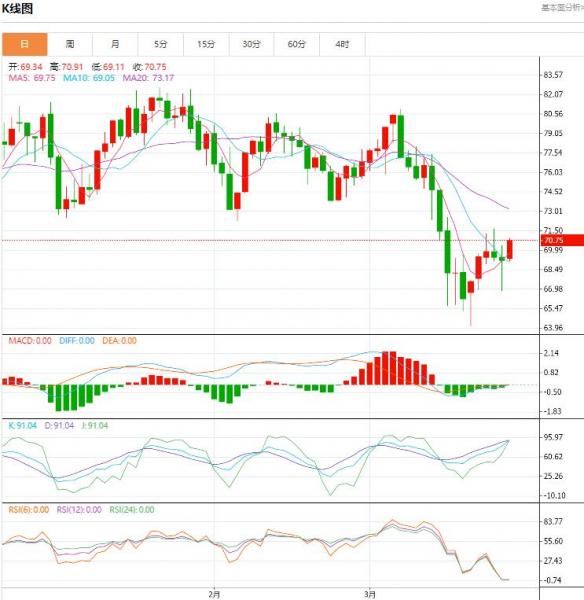Open the 30分 interval tab
The width and height of the screenshot is (584, 600).
coord(251,44)
